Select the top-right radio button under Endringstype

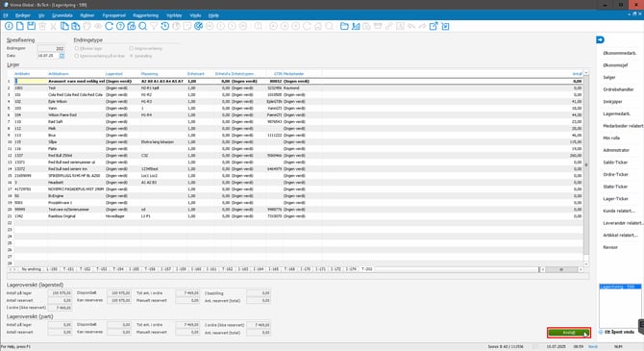coord(132,48)
